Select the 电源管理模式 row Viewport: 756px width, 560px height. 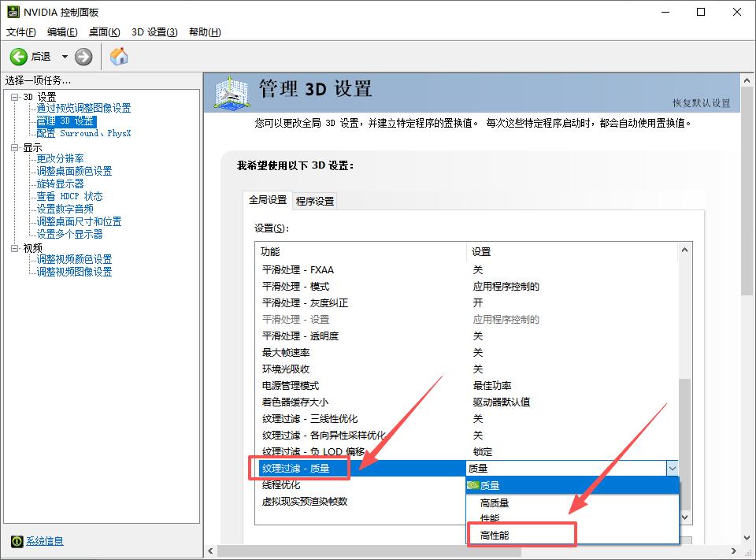(466, 386)
